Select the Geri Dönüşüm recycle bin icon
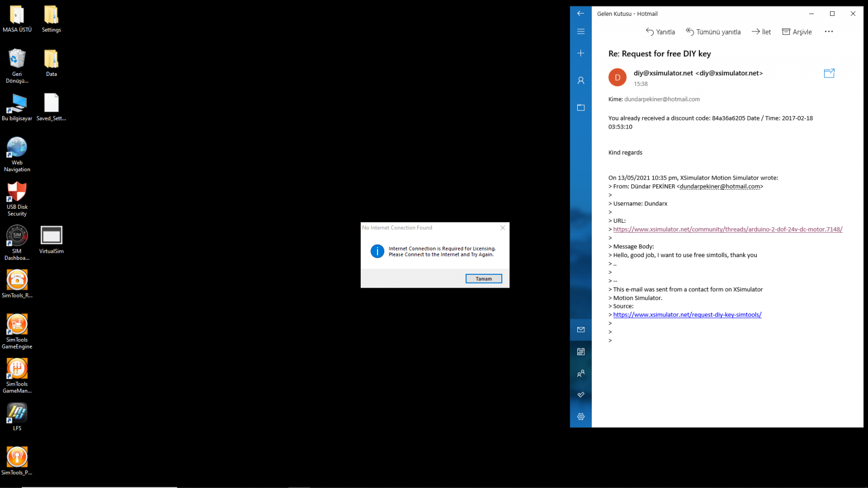 pos(17,66)
